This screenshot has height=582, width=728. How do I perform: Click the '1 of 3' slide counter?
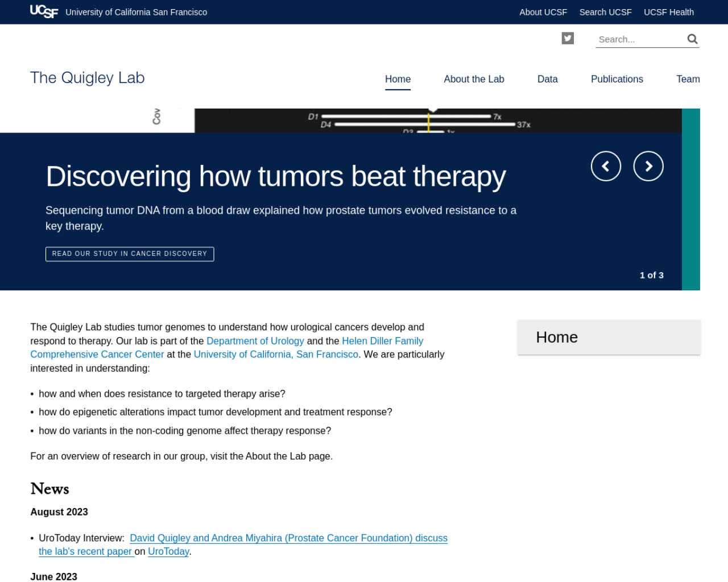(x=651, y=275)
